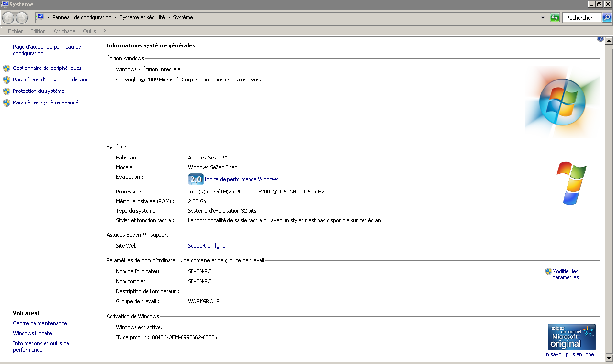Open the ? help menu

coord(104,31)
